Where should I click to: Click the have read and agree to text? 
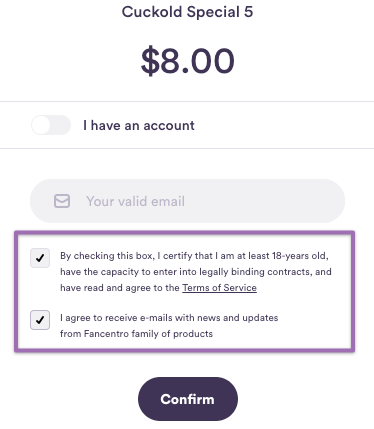tap(120, 288)
